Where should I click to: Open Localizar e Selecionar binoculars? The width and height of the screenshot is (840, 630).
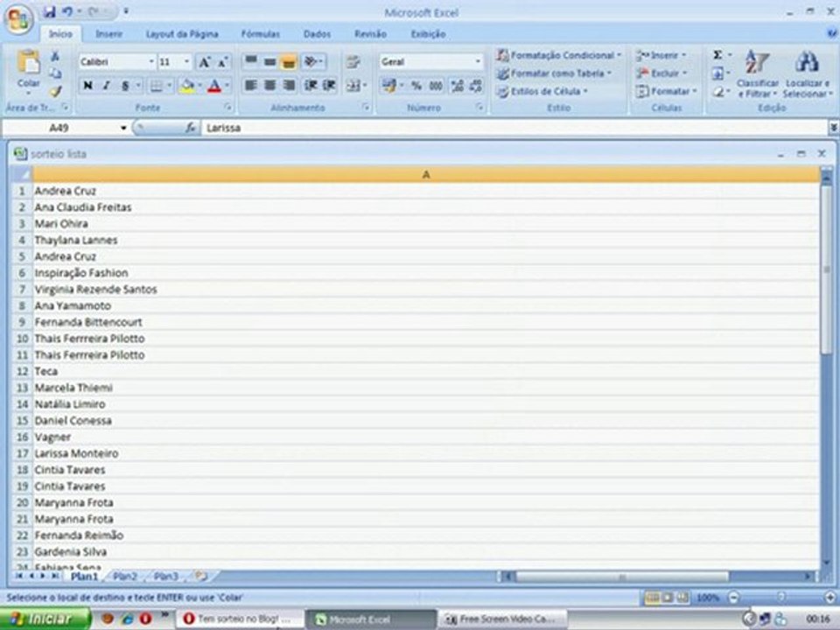(807, 73)
